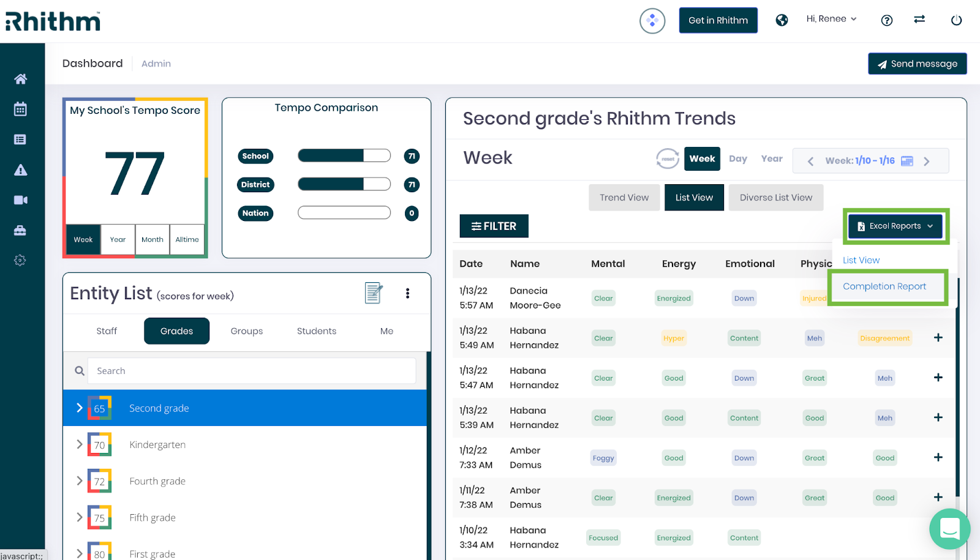Click the Rhithm logo
This screenshot has height=560, width=980.
(53, 21)
